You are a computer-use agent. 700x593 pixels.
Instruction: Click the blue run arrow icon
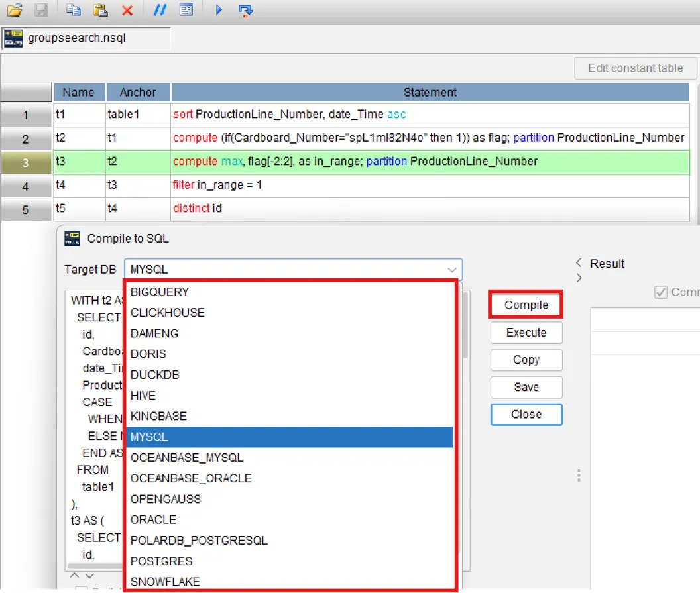[218, 10]
